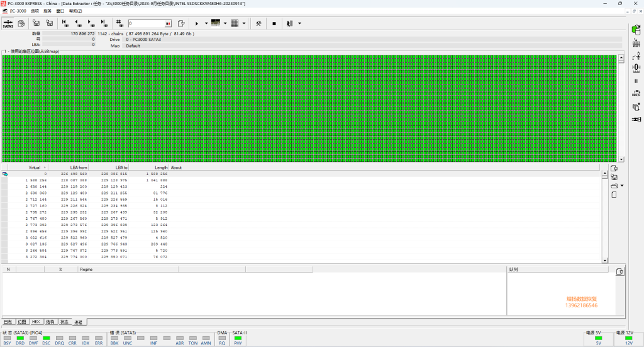Click the green database icon in right sidebar
Viewport: 644px width, 347px height.
coord(636,30)
